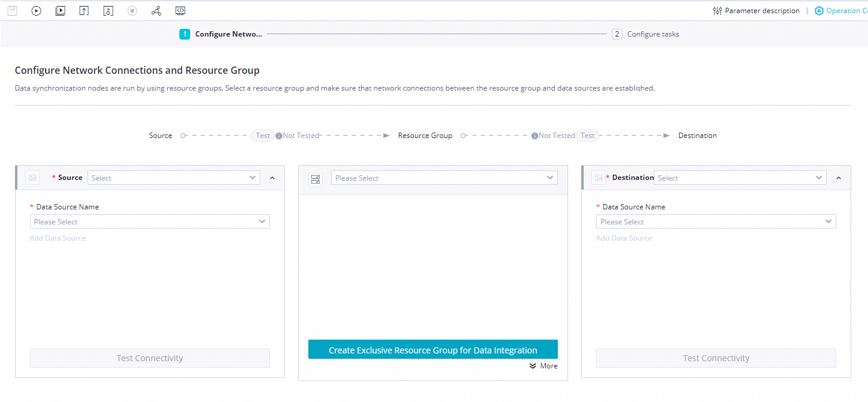Click Test between Source and Resource Group

tap(263, 136)
